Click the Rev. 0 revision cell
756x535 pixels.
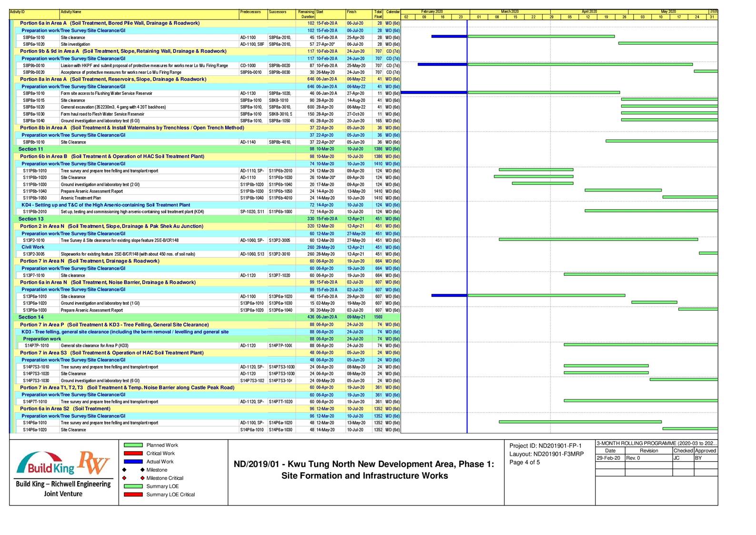(x=648, y=458)
